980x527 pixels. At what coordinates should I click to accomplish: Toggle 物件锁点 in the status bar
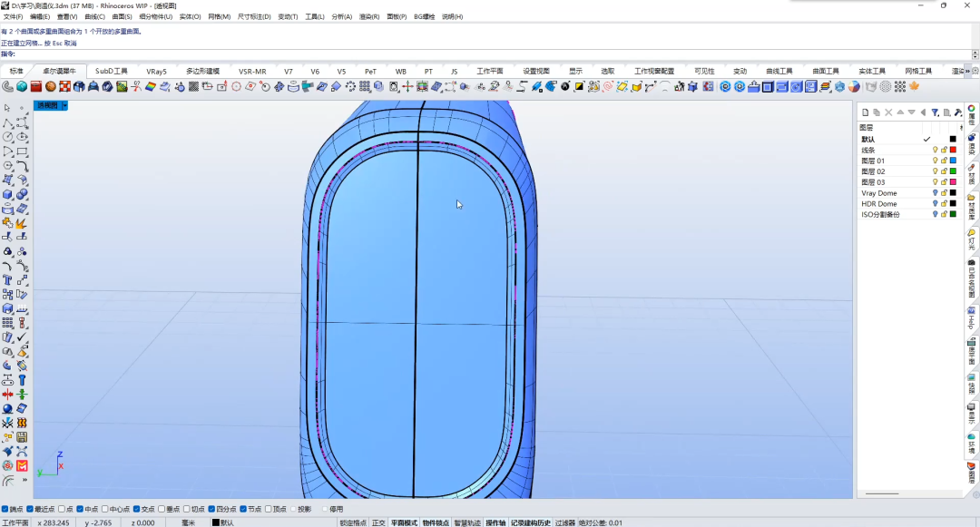436,522
